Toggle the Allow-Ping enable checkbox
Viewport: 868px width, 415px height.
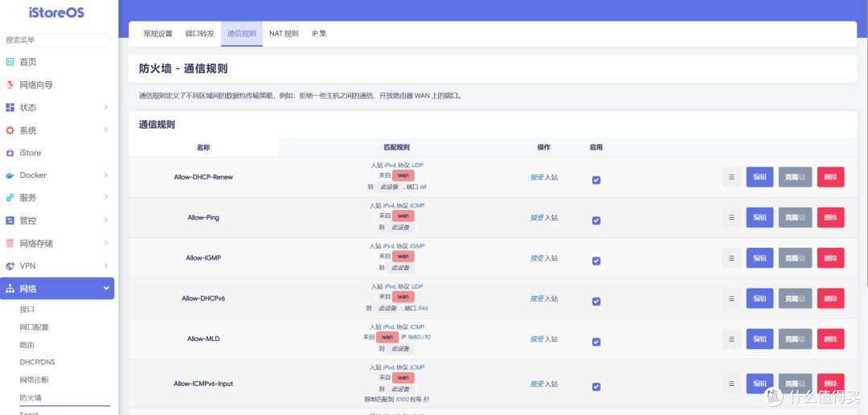click(596, 220)
